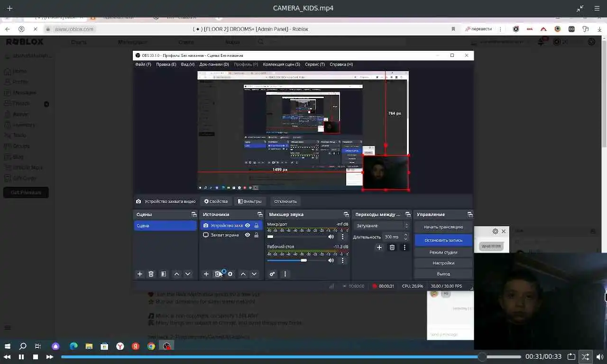Move scene up arrow in Scenes panel

click(176, 274)
